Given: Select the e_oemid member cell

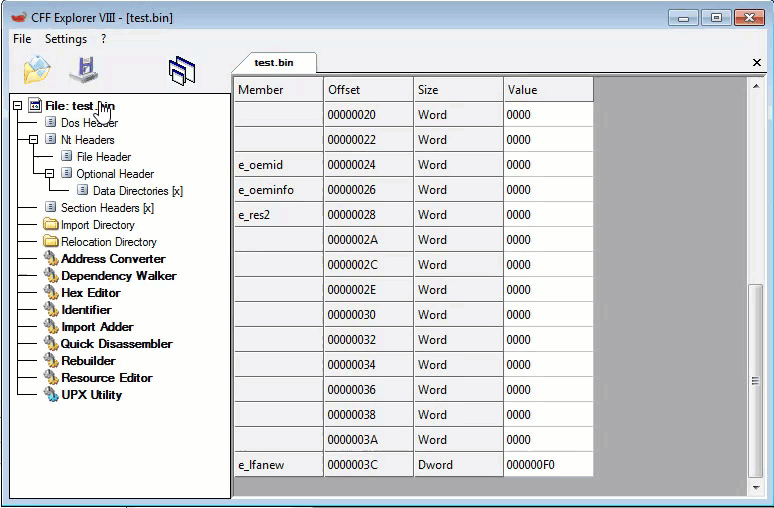Looking at the screenshot, I should [x=278, y=164].
